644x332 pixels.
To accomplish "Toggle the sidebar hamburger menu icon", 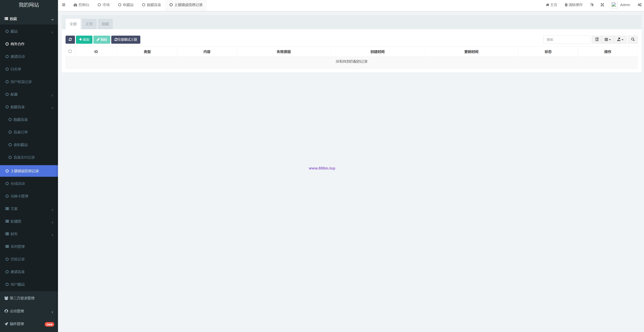I will [64, 5].
